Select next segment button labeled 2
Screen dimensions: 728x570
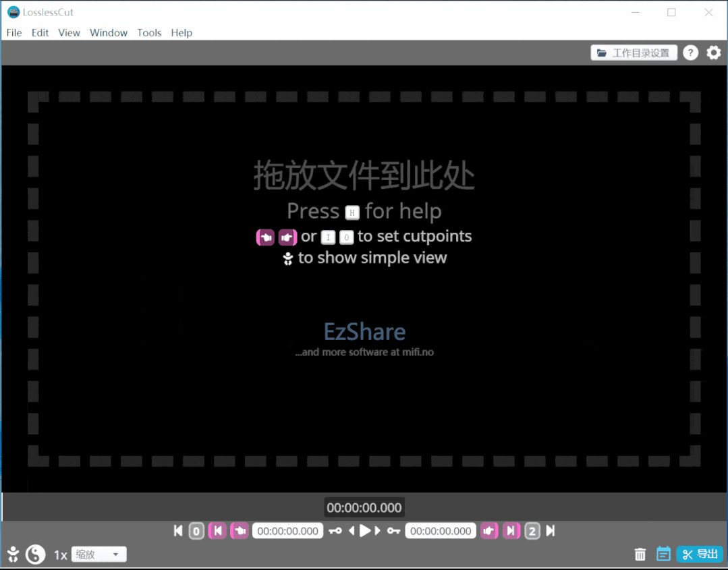click(532, 531)
